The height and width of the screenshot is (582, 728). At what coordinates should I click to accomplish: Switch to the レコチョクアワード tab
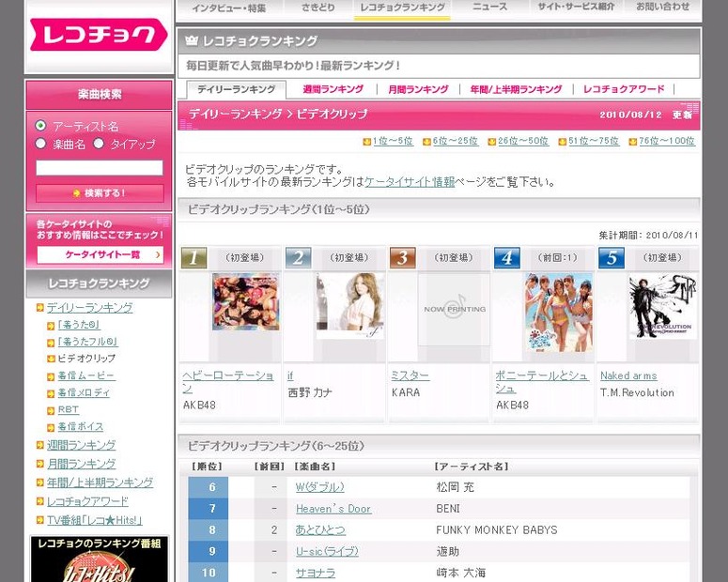[624, 89]
